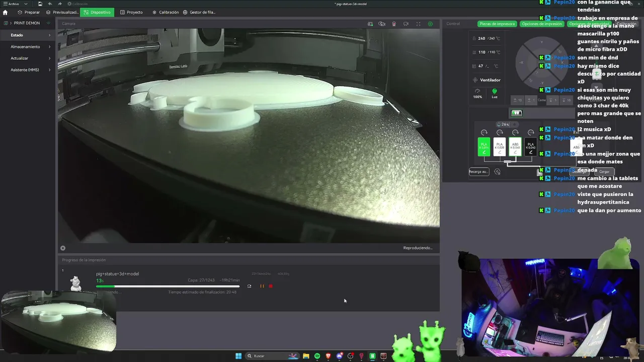Open the Calibración tab
This screenshot has height=362, width=644.
(166, 12)
